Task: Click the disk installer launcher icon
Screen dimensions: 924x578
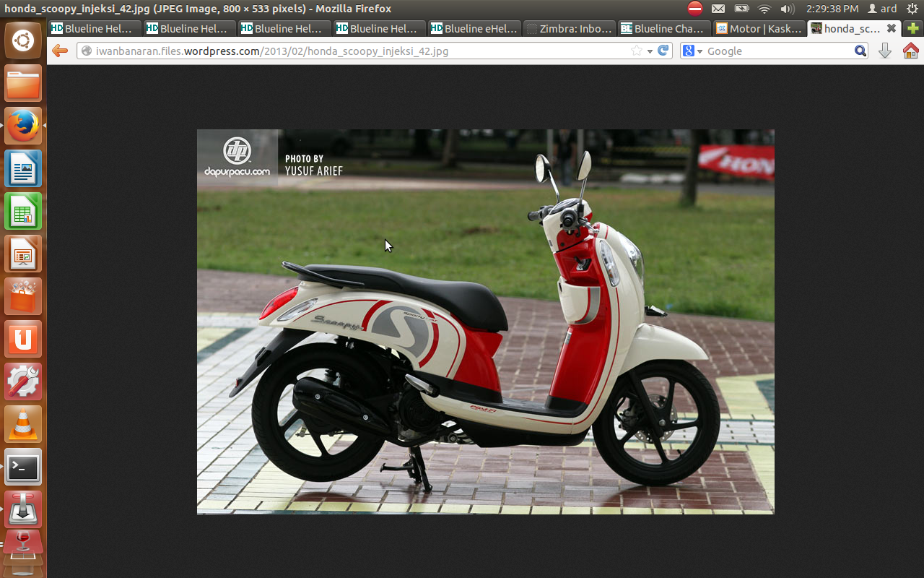Action: click(23, 509)
